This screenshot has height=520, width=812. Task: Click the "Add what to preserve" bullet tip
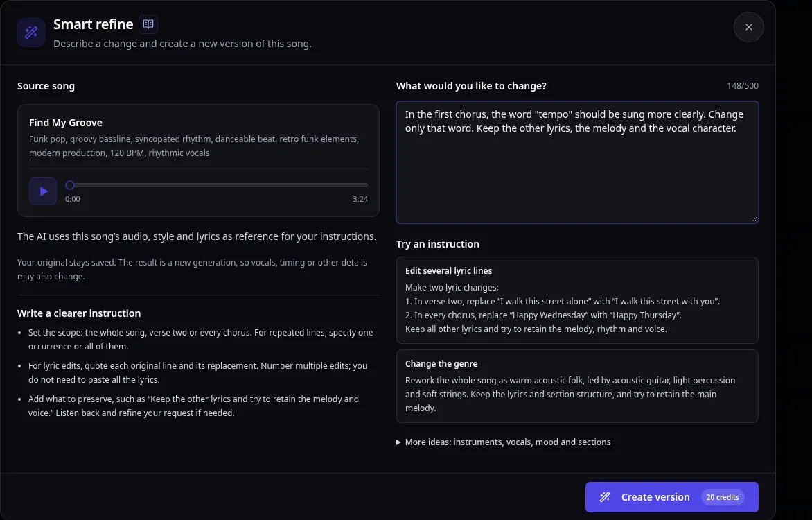pos(194,406)
